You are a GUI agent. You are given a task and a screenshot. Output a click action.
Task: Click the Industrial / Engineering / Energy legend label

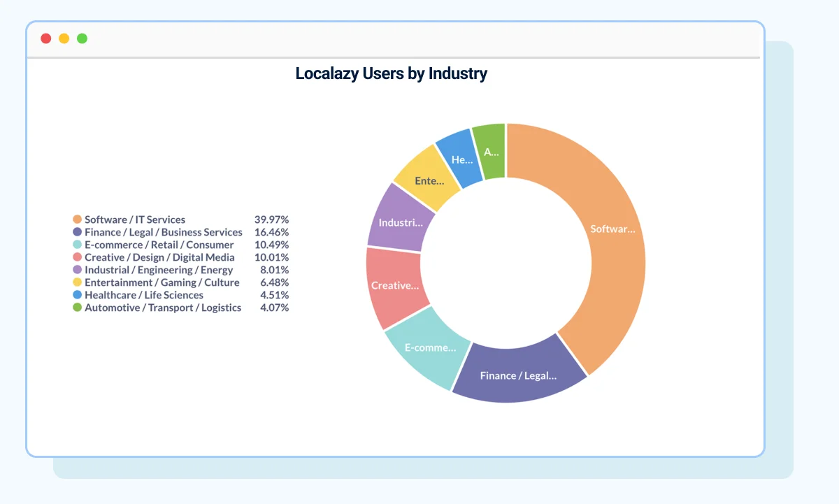[x=159, y=270]
